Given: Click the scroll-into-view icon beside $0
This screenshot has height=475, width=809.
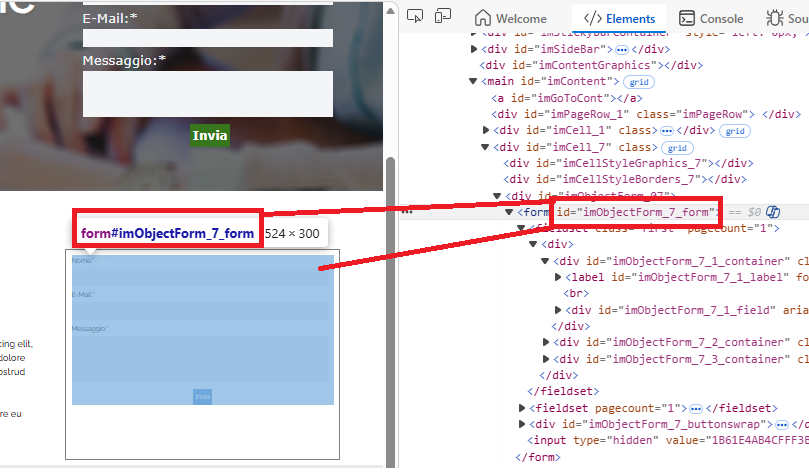Looking at the screenshot, I should pyautogui.click(x=773, y=212).
